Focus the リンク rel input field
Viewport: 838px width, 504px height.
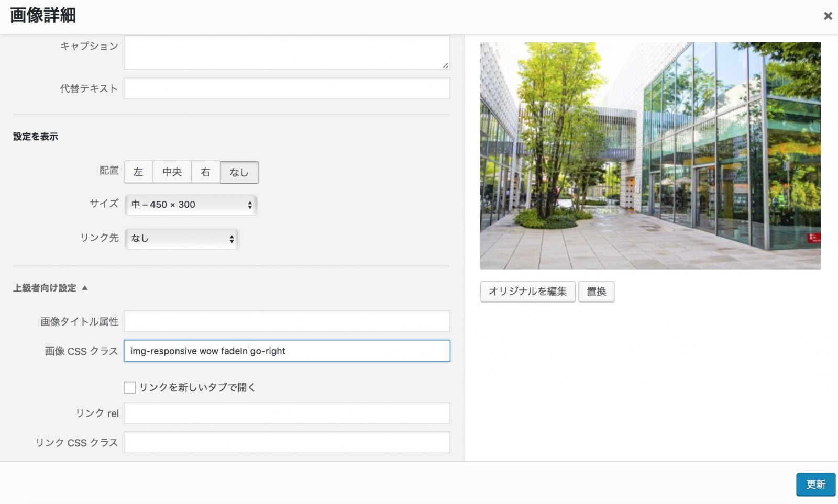286,413
